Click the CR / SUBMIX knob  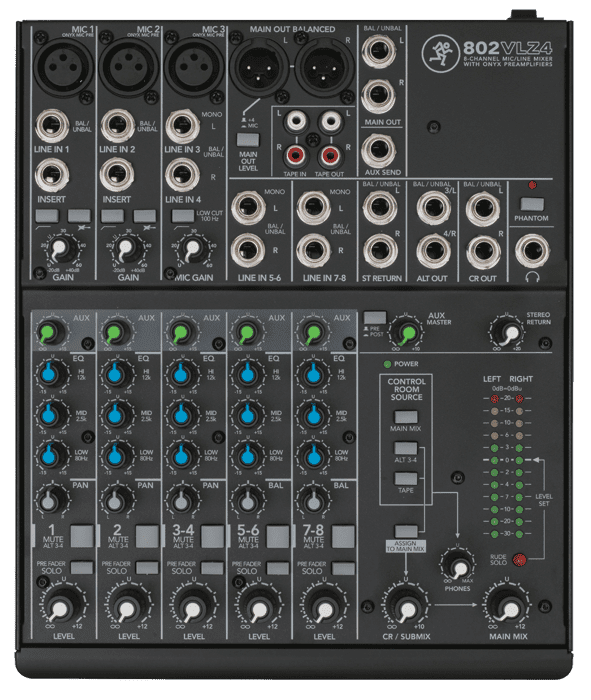tap(405, 608)
